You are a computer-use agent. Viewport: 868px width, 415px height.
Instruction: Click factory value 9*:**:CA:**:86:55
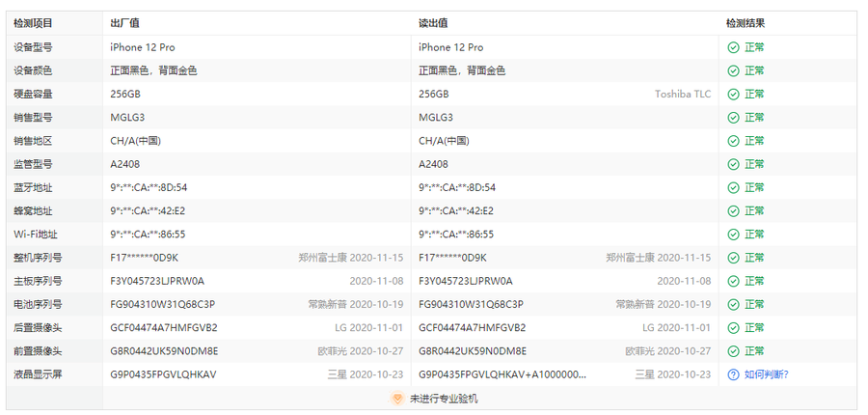click(x=148, y=235)
